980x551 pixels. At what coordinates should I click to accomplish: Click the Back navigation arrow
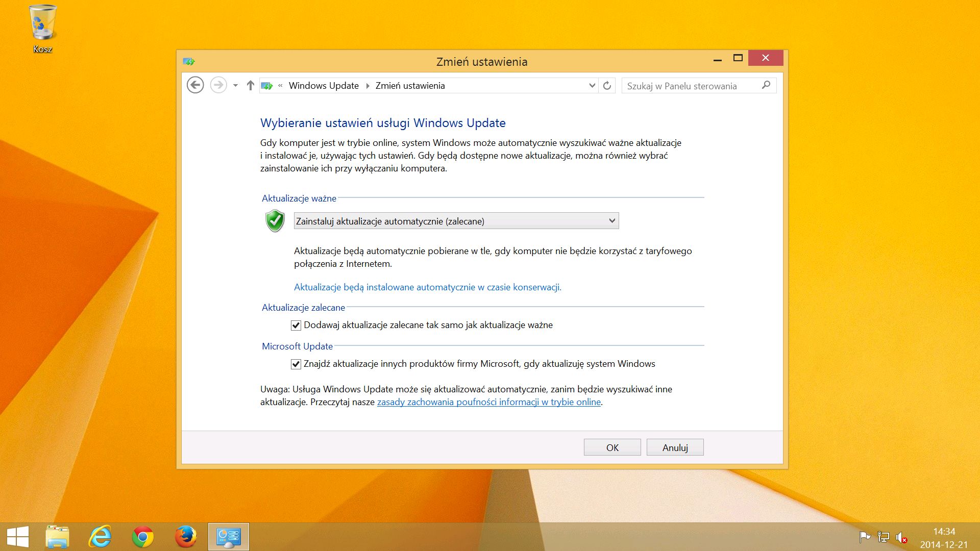[x=195, y=85]
